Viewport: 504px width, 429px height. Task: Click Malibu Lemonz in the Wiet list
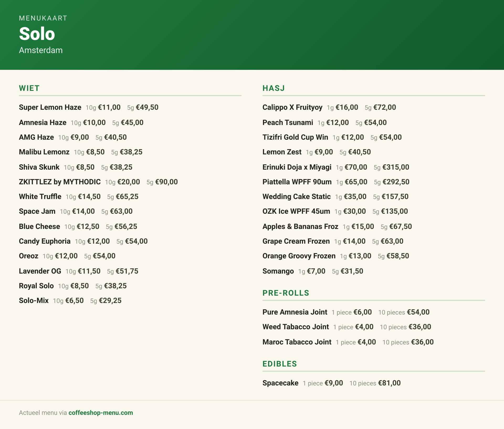point(44,152)
